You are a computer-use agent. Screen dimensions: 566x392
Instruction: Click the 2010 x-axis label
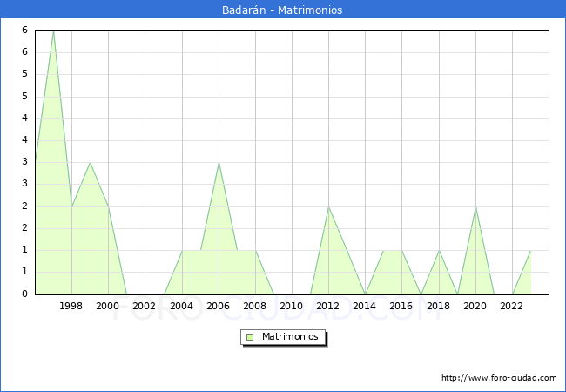coord(292,306)
